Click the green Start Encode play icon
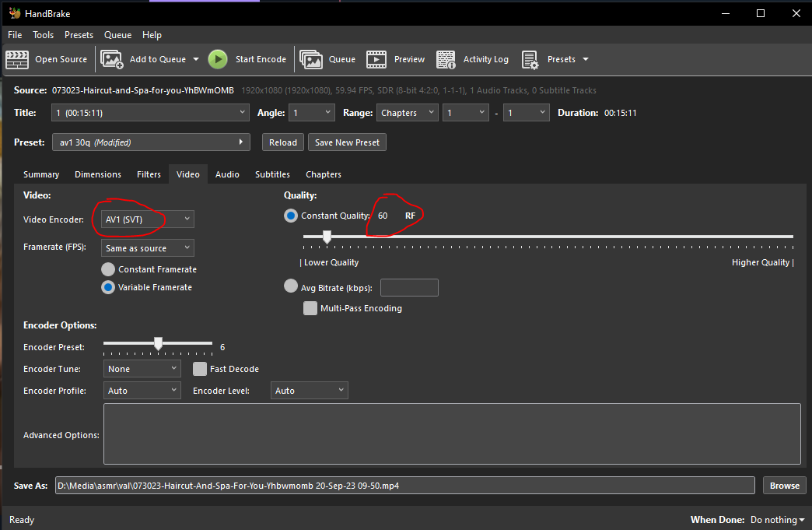812x530 pixels. [x=218, y=59]
